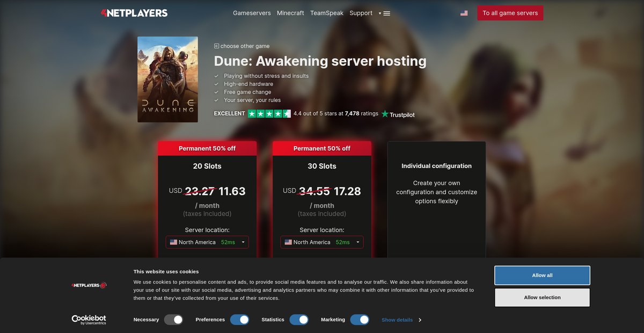Image resolution: width=644 pixels, height=333 pixels.
Task: Click the 7,478 ratings text
Action: point(362,114)
